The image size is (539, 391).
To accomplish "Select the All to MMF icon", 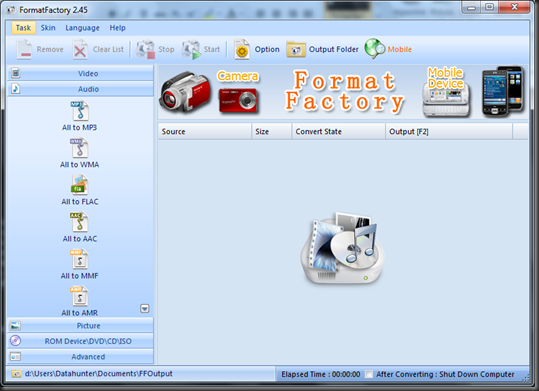I will [79, 259].
